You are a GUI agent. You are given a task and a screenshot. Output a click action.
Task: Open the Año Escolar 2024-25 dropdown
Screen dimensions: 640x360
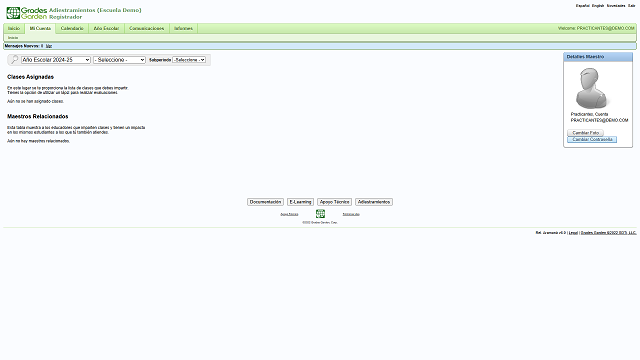[56, 60]
